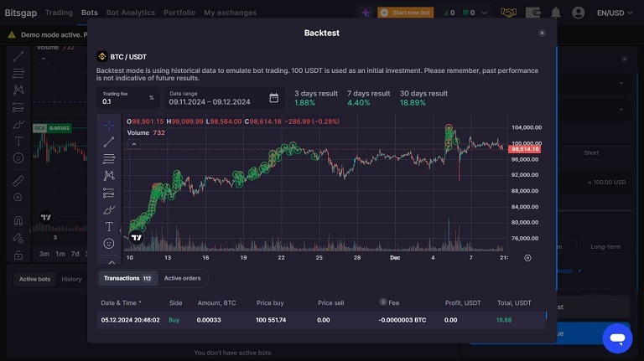
Task: Show bots History tab
Action: click(x=71, y=279)
